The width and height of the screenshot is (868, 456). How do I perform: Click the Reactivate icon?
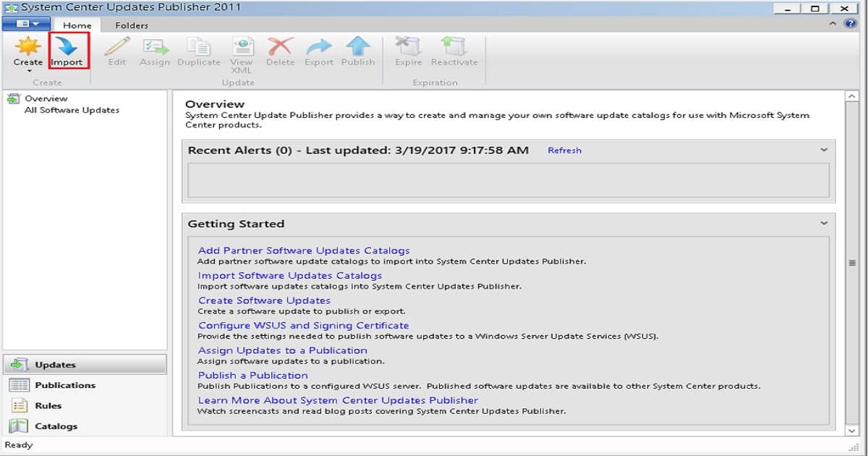point(454,46)
